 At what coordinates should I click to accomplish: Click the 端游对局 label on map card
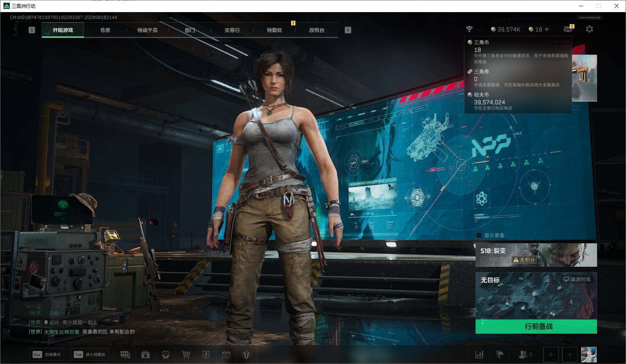(577, 279)
